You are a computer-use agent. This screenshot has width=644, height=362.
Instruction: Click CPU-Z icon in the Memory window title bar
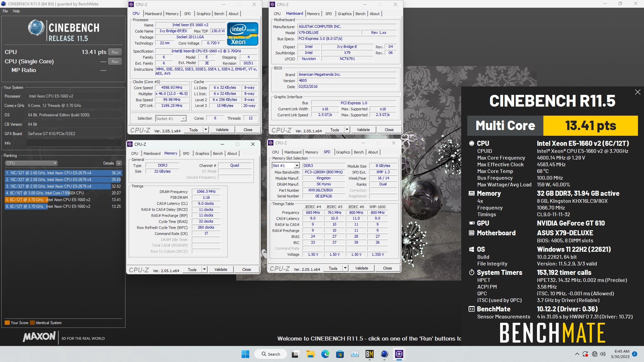coord(130,144)
